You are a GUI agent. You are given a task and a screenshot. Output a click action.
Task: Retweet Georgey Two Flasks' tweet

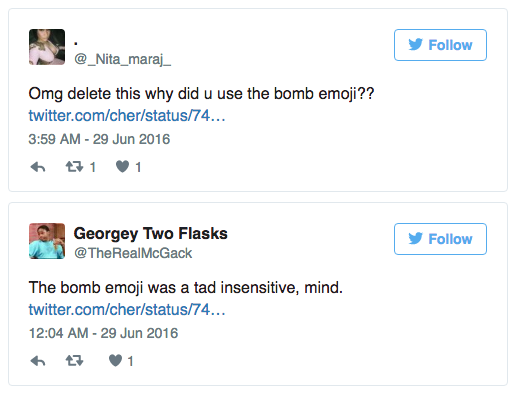click(74, 361)
